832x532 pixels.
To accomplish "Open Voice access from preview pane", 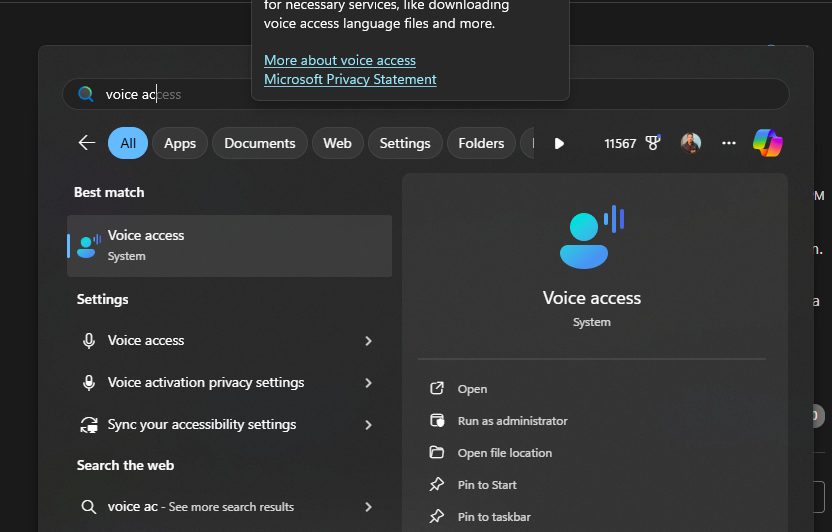I will point(472,389).
